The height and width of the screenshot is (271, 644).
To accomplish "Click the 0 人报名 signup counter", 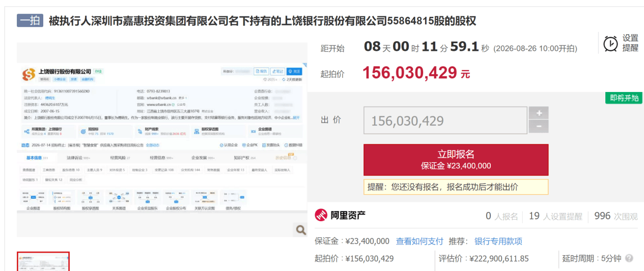I will click(501, 216).
